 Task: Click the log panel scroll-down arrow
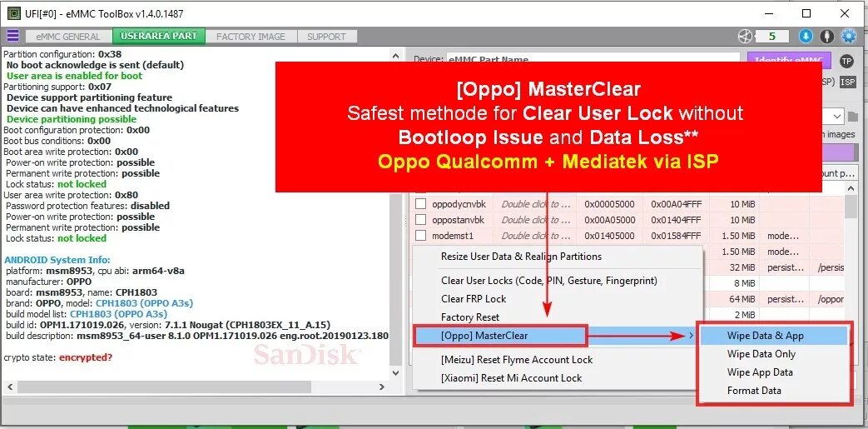pyautogui.click(x=394, y=373)
